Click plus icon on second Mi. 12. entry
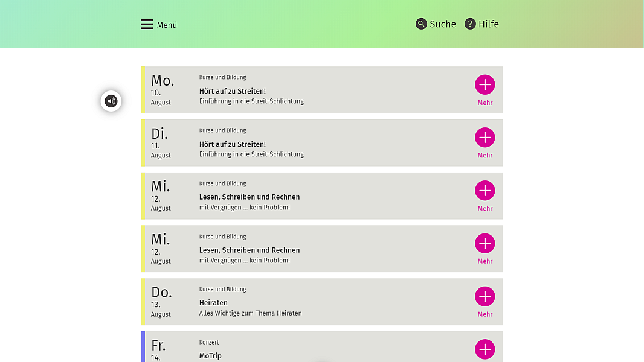The width and height of the screenshot is (644, 362). tap(485, 243)
